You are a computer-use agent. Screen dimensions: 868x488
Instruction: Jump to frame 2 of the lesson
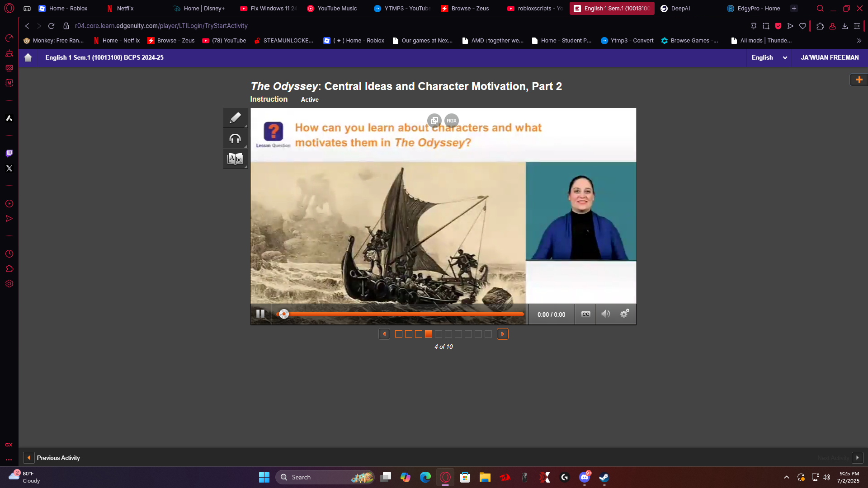click(409, 334)
